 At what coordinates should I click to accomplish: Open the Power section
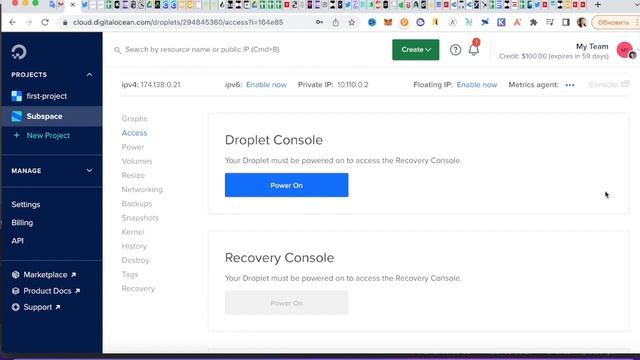[133, 147]
